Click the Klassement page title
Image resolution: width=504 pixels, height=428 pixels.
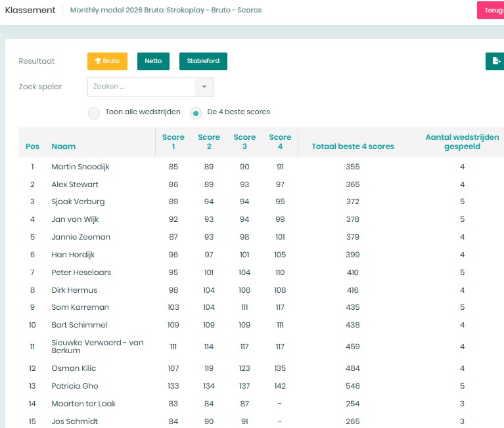tap(30, 11)
